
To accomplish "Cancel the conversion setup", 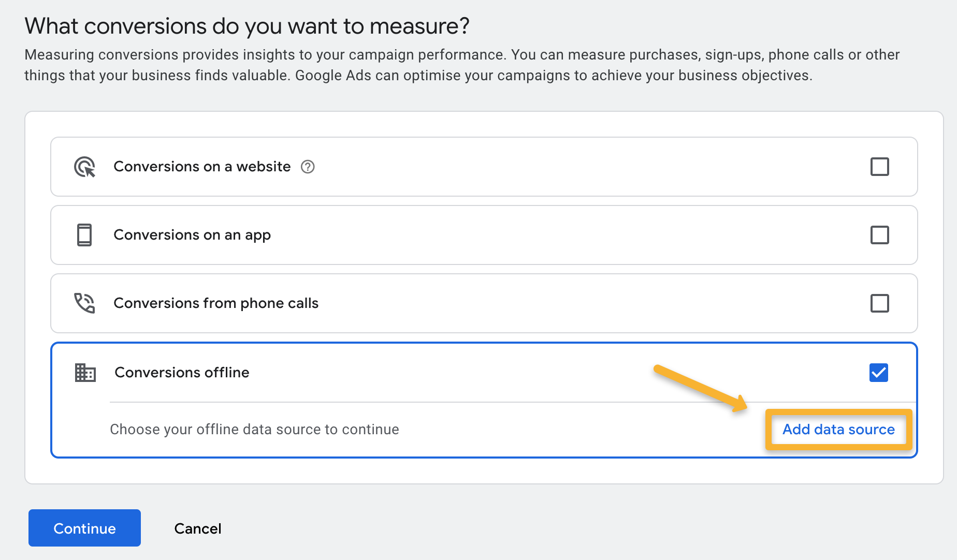I will [x=197, y=528].
